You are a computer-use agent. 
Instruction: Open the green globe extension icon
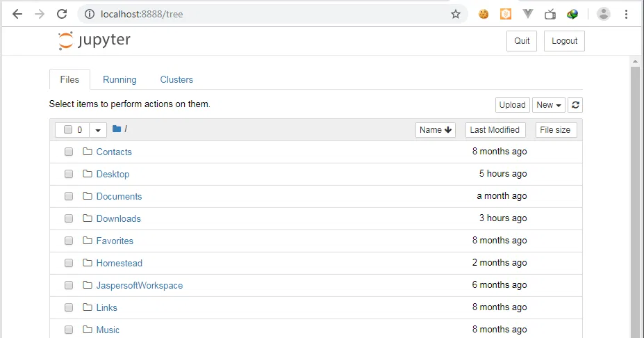coord(572,15)
